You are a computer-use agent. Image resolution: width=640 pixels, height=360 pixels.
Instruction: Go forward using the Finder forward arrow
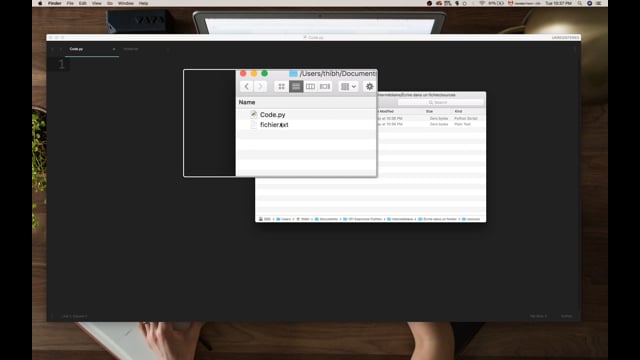click(x=260, y=87)
